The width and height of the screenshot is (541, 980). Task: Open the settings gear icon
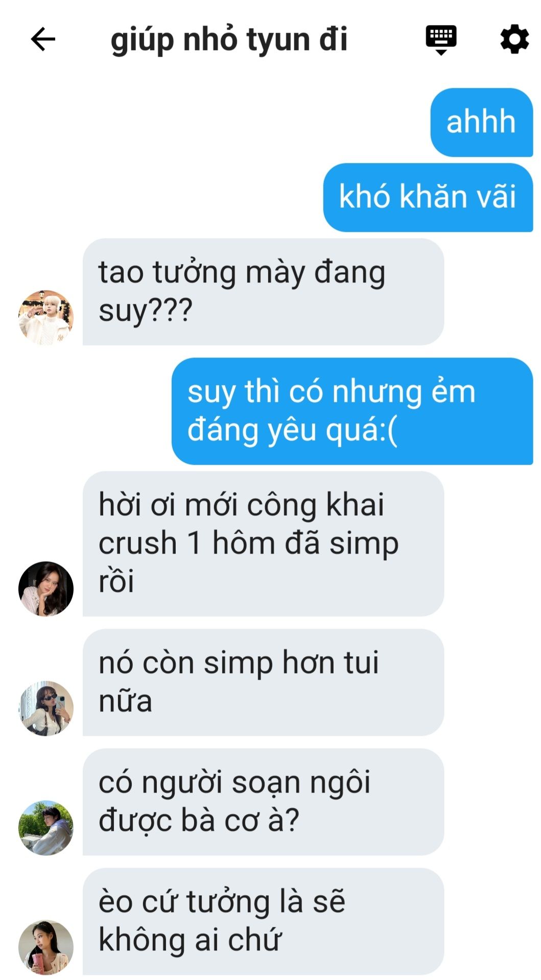pyautogui.click(x=514, y=39)
